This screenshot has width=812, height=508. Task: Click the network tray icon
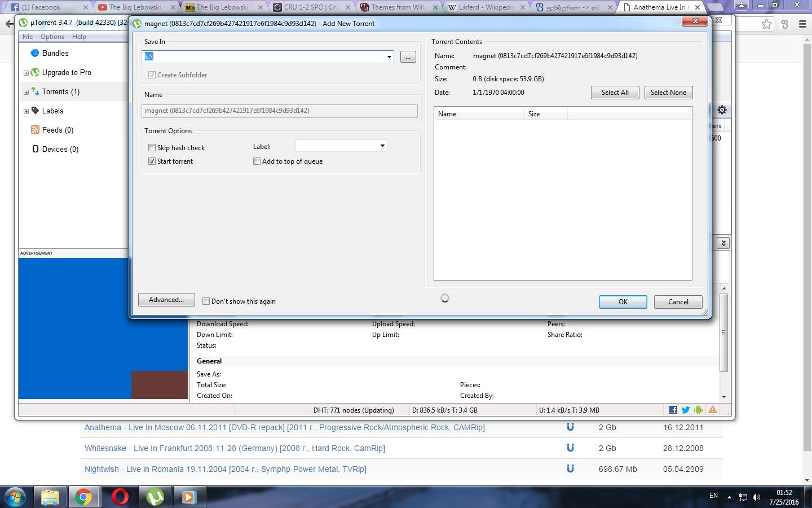pos(743,497)
